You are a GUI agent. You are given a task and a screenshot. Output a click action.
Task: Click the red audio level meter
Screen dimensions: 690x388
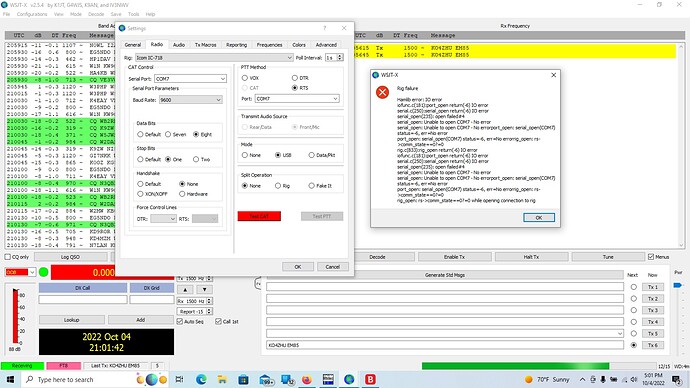15,316
